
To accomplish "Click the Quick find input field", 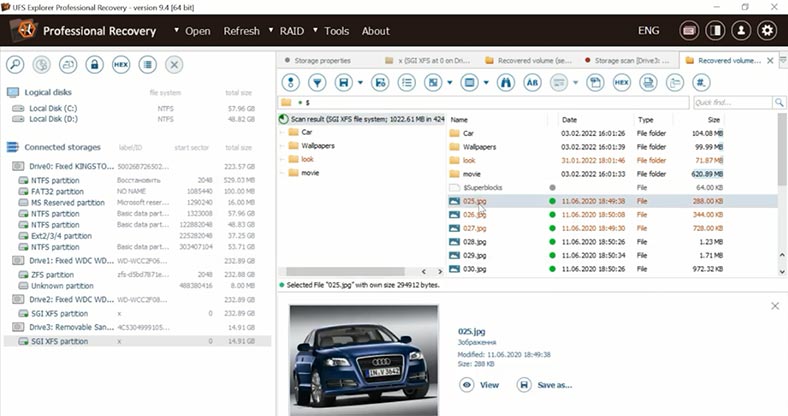I will tap(733, 102).
